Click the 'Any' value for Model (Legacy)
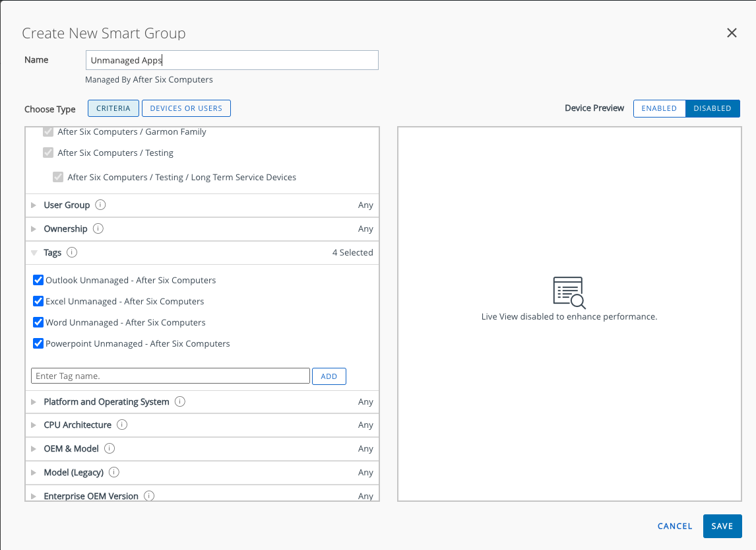 coord(365,472)
